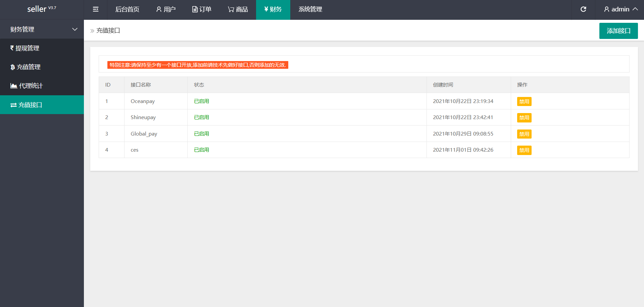Viewport: 644px width, 307px height.
Task: Open the 商品 products menu
Action: click(x=238, y=9)
